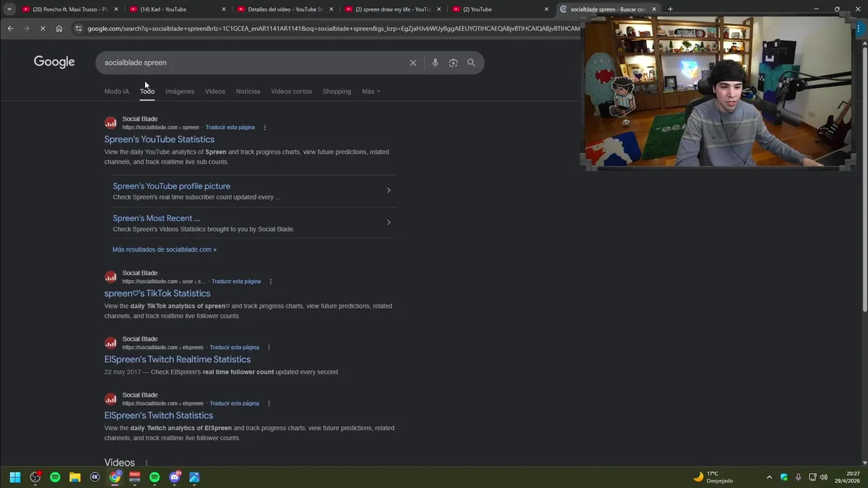
Task: Switch to the Noticias tab
Action: click(248, 91)
